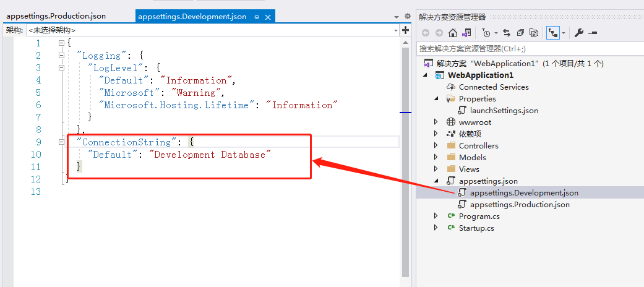Open the schema selection combo box
Image resolution: width=644 pixels, height=287 pixels.
coord(213,30)
